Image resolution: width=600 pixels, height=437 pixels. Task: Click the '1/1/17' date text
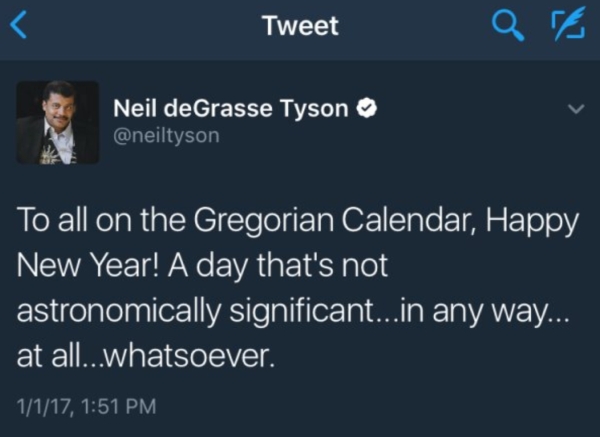(42, 405)
